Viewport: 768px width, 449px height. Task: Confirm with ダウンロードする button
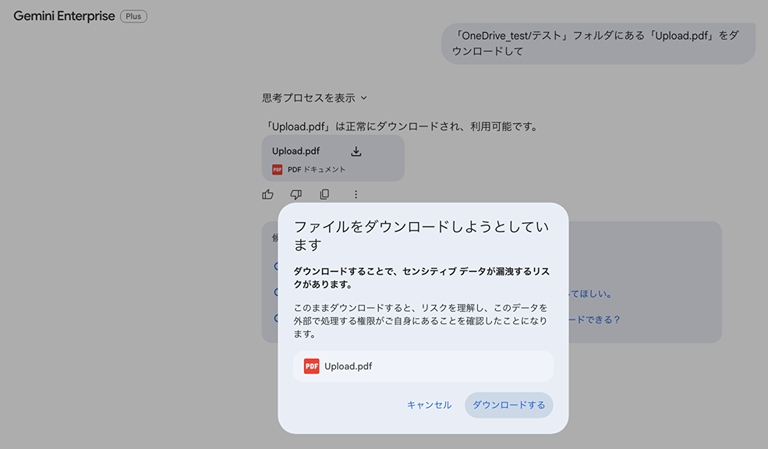509,405
